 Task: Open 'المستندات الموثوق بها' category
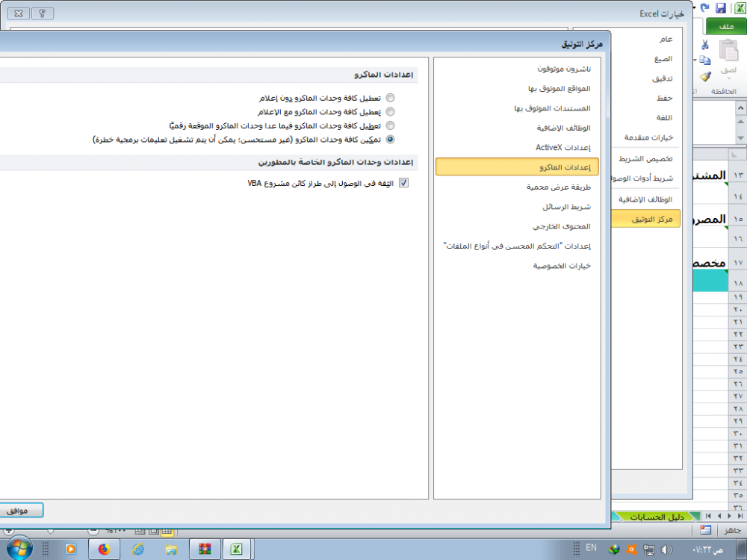[x=552, y=108]
